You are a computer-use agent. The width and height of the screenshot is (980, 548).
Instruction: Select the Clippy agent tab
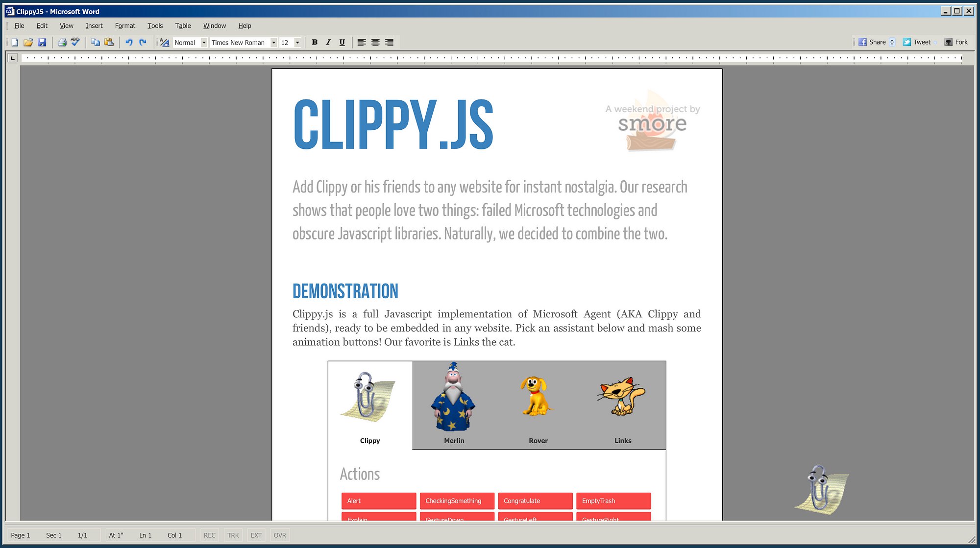pos(370,405)
